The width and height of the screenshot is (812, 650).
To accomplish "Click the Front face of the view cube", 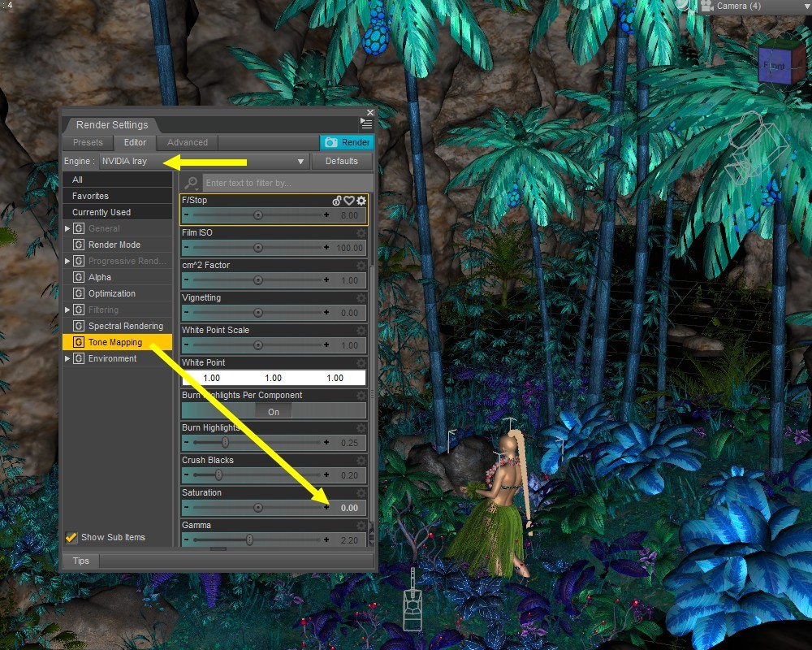I will [774, 65].
